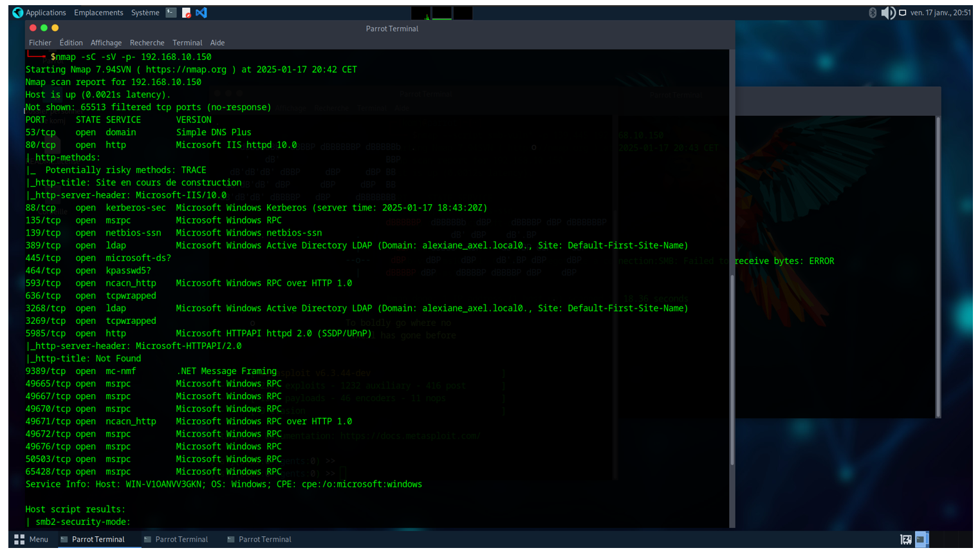Click the nmap -sC -sV -p- command line
This screenshot has height=557, width=980.
point(131,57)
